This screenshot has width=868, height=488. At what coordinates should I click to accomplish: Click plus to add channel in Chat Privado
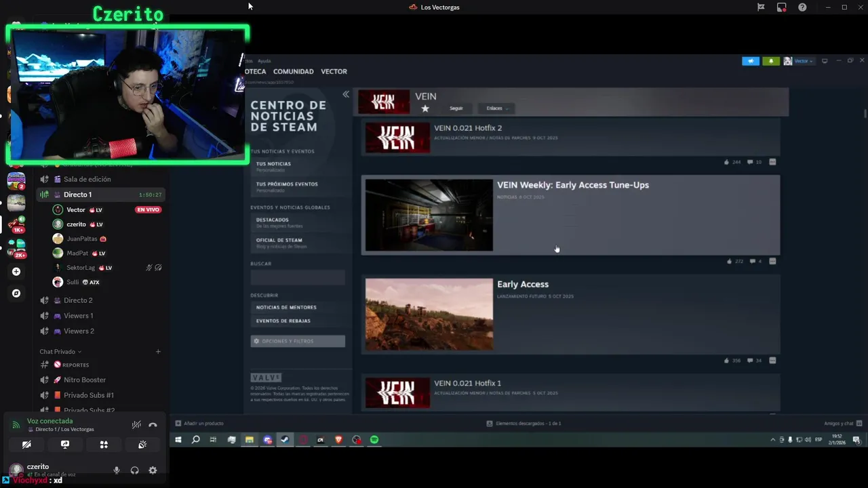pos(158,352)
